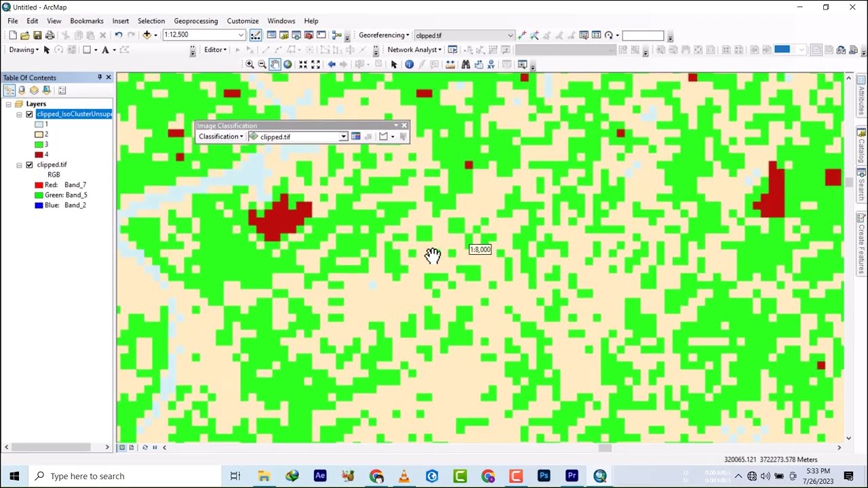868x488 pixels.
Task: Click the Add Control Points georeferencing icon
Action: pos(521,35)
